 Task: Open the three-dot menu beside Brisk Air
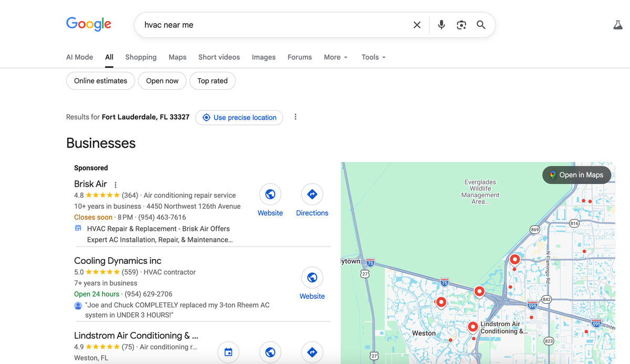(115, 184)
